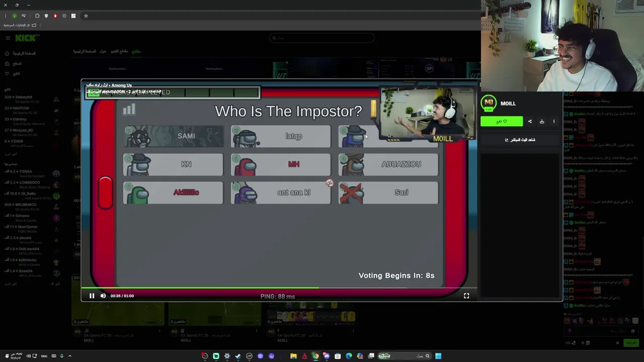Viewport: 644px width, 362px height.
Task: Open the Browse item in Kick sidebar
Action: (x=14, y=63)
